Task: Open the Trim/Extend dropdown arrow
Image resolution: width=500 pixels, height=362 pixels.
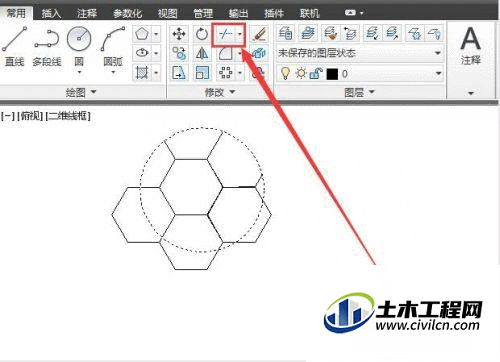Action: pos(240,34)
